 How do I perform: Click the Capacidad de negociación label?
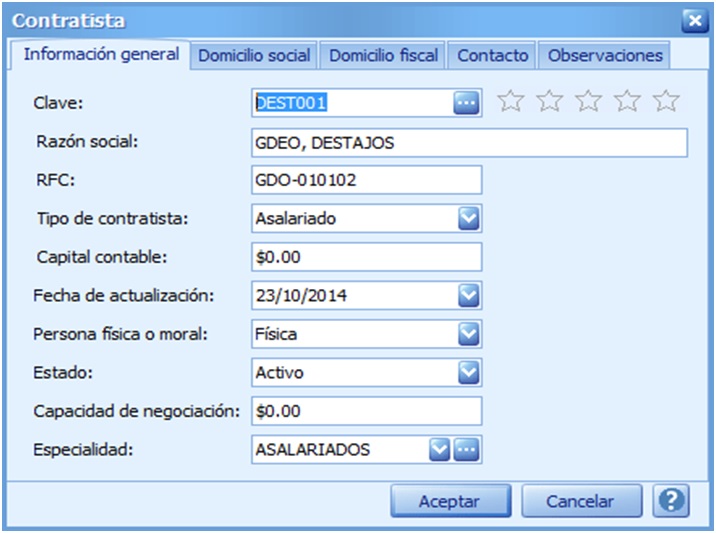tap(136, 411)
